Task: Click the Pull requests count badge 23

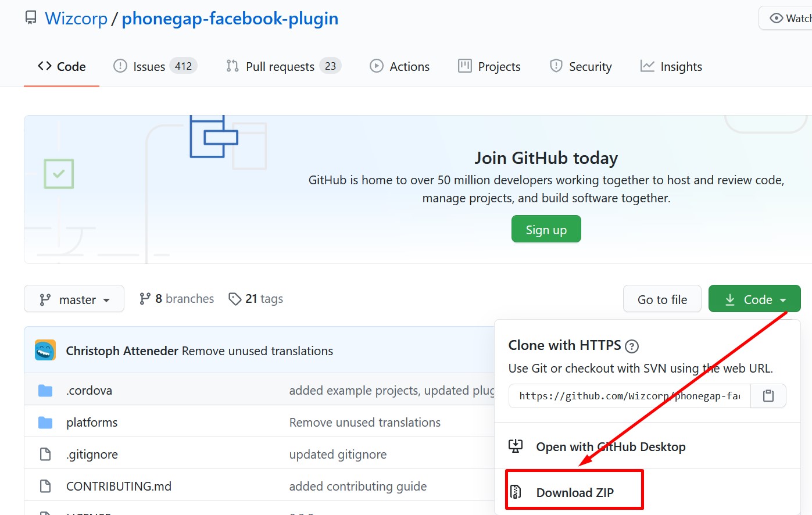Action: point(330,66)
